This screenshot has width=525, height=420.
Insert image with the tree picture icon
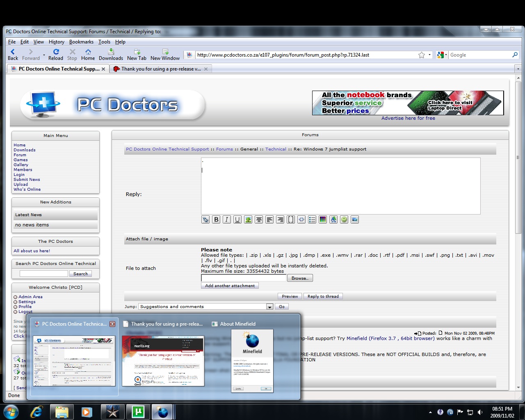(248, 219)
